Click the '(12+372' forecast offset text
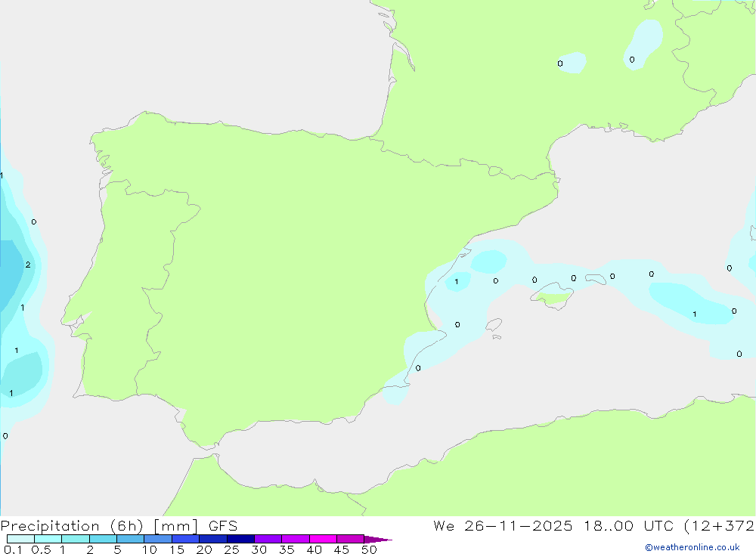The width and height of the screenshot is (756, 554). pos(720,525)
